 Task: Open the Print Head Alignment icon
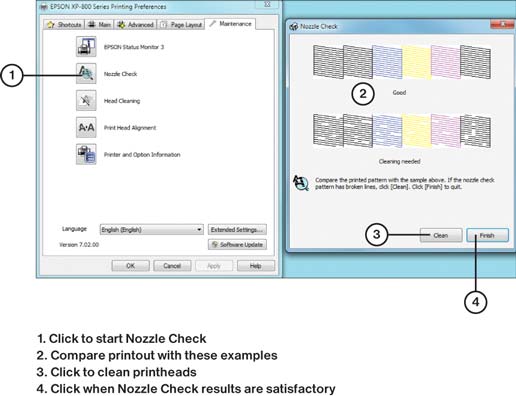pyautogui.click(x=86, y=127)
